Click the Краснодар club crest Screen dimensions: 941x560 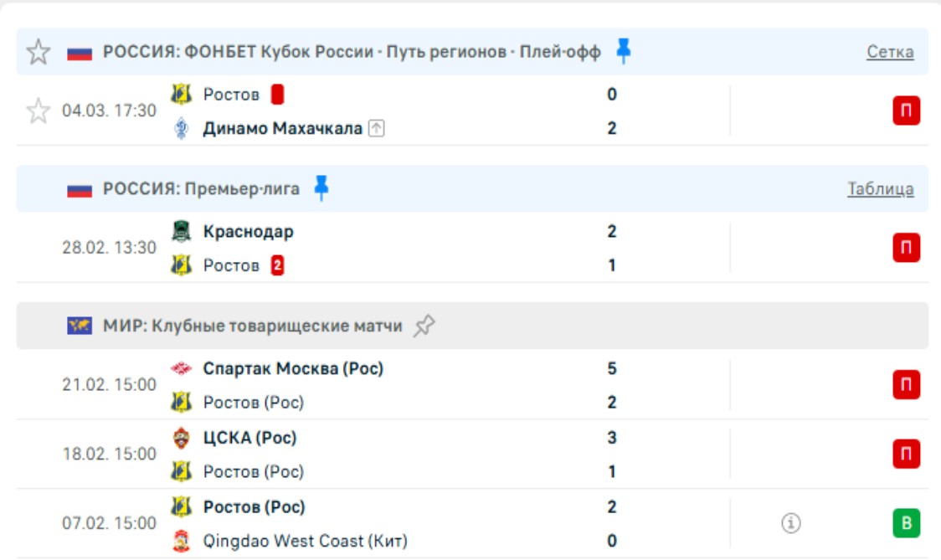click(x=181, y=231)
